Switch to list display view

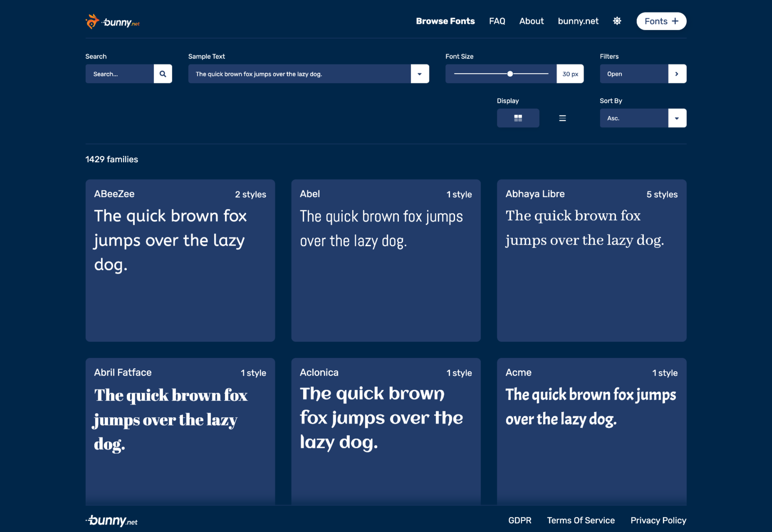[x=562, y=118]
